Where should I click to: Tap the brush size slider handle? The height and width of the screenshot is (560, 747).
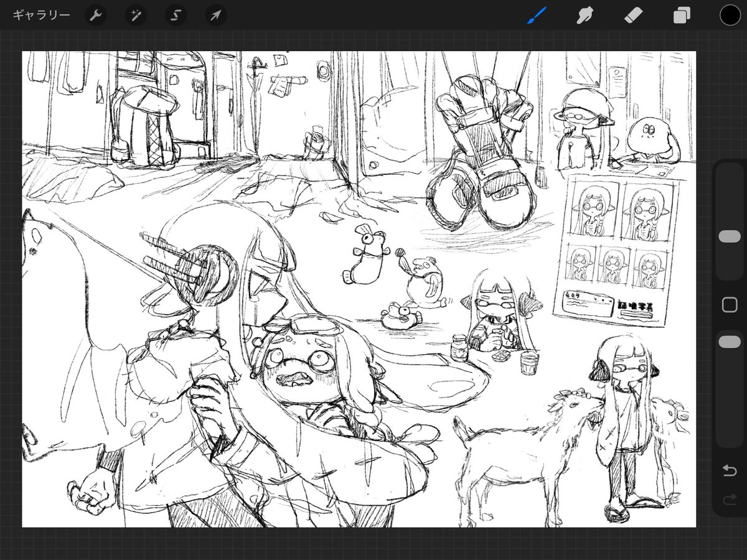pyautogui.click(x=730, y=236)
